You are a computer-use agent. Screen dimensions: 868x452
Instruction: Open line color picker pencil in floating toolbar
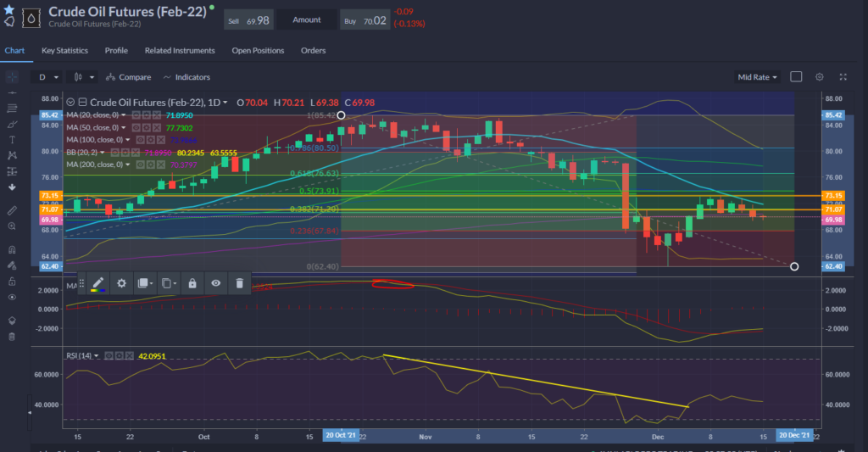coord(97,283)
